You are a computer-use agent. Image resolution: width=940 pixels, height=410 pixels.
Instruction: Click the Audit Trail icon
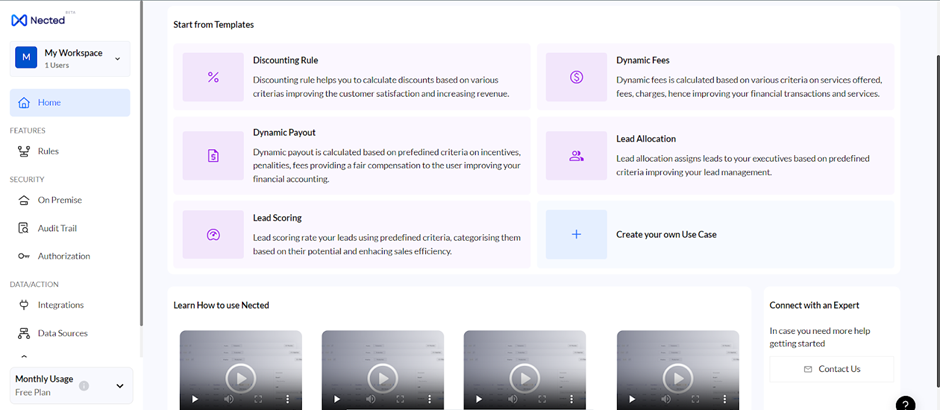[x=24, y=228]
